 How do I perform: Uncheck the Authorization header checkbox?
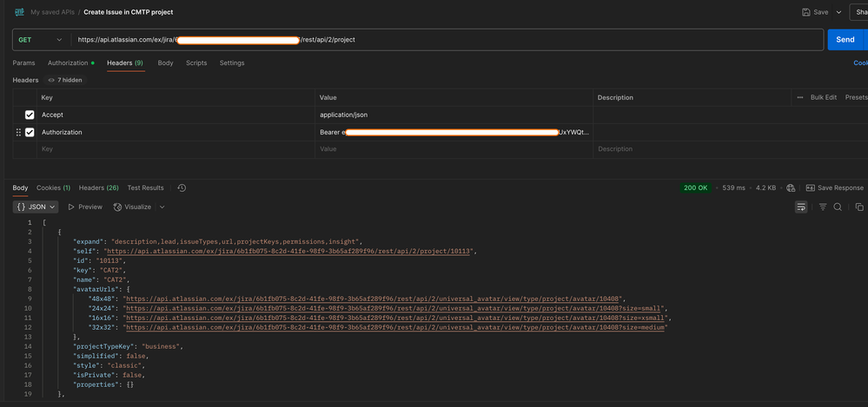click(x=30, y=132)
